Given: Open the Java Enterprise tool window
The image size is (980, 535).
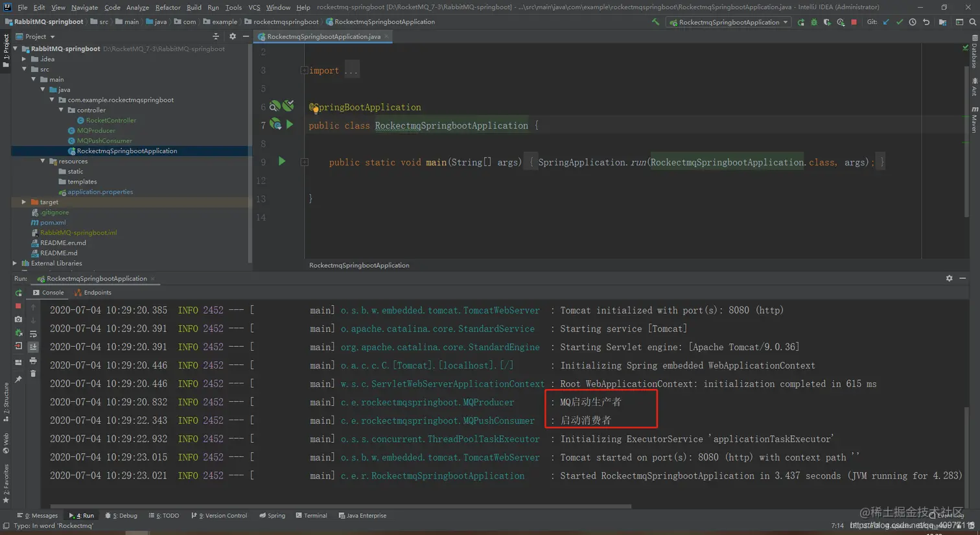Looking at the screenshot, I should click(363, 516).
